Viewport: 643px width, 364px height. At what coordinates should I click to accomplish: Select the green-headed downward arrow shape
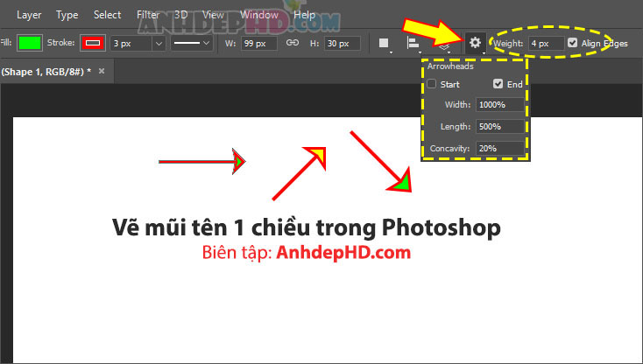(380, 161)
